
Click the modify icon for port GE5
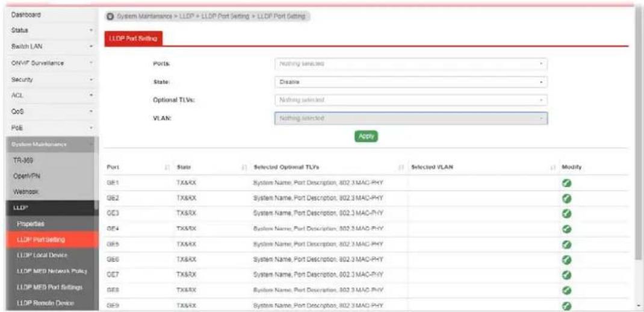coord(566,245)
